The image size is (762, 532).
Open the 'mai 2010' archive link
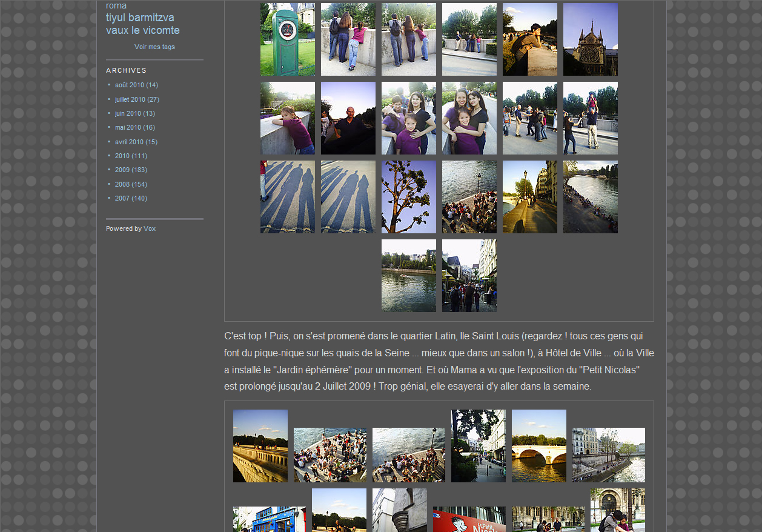point(128,128)
